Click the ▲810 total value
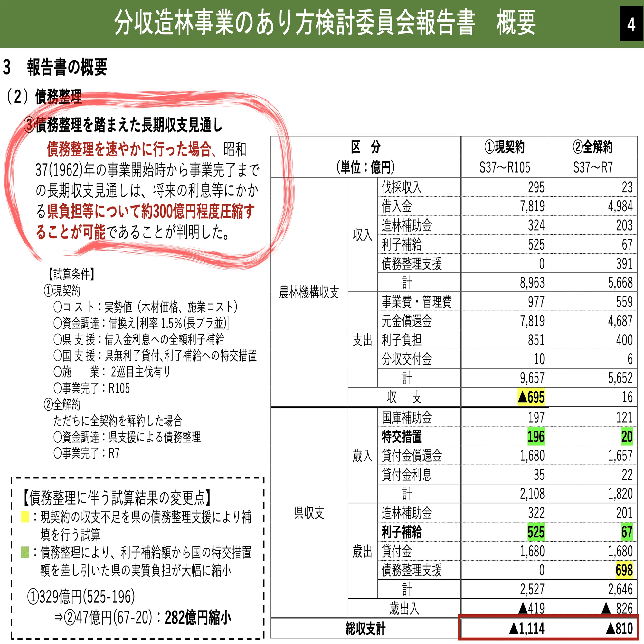The width and height of the screenshot is (644, 644). point(619,629)
